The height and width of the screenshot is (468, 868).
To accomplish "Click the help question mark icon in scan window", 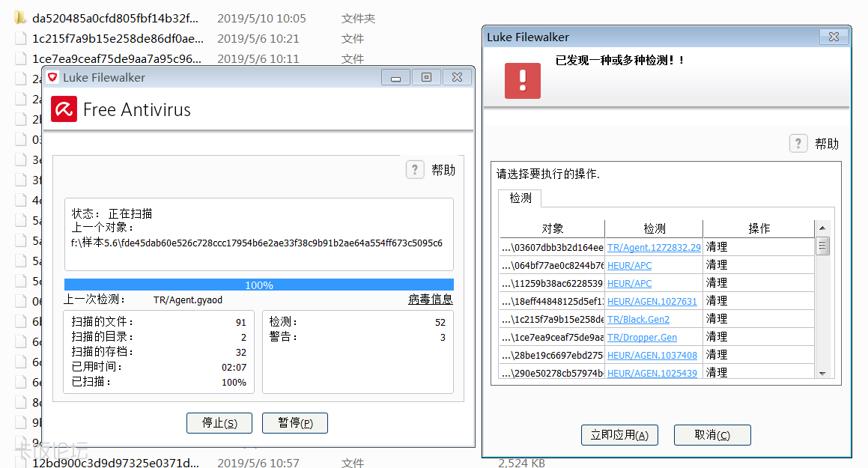I will click(x=415, y=170).
